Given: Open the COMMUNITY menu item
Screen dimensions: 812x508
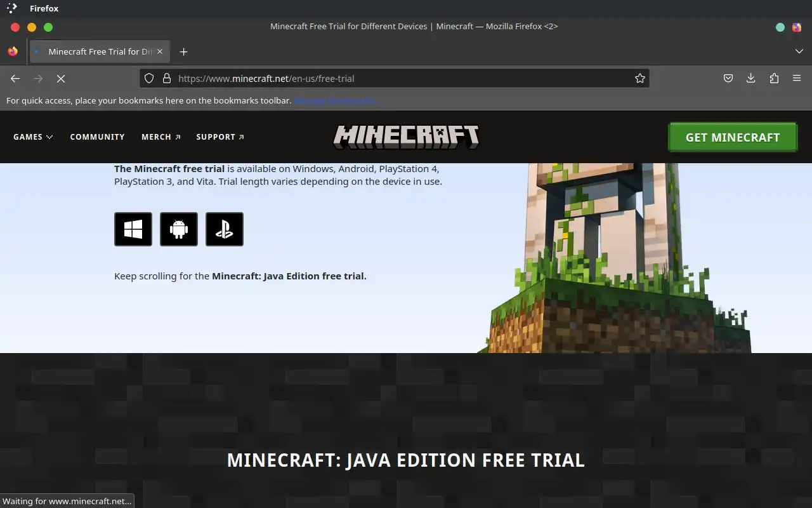Looking at the screenshot, I should [97, 137].
